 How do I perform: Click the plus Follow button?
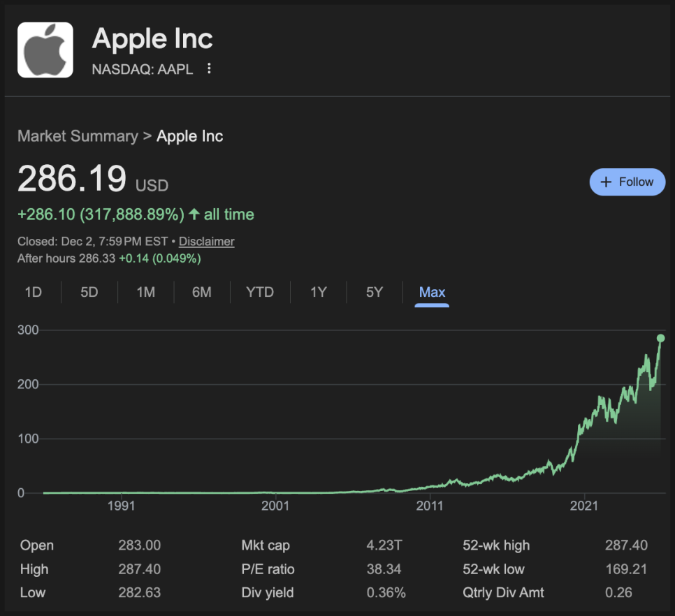coord(627,182)
